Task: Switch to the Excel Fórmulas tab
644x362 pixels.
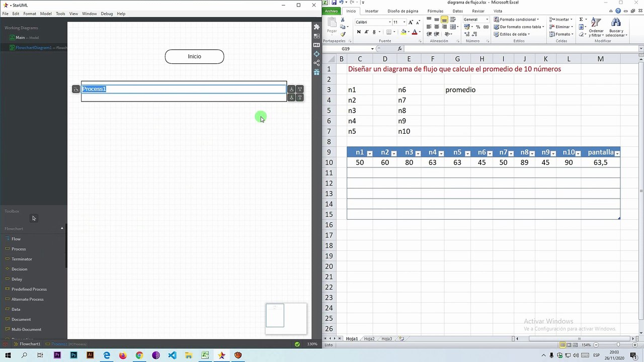Action: pos(435,11)
